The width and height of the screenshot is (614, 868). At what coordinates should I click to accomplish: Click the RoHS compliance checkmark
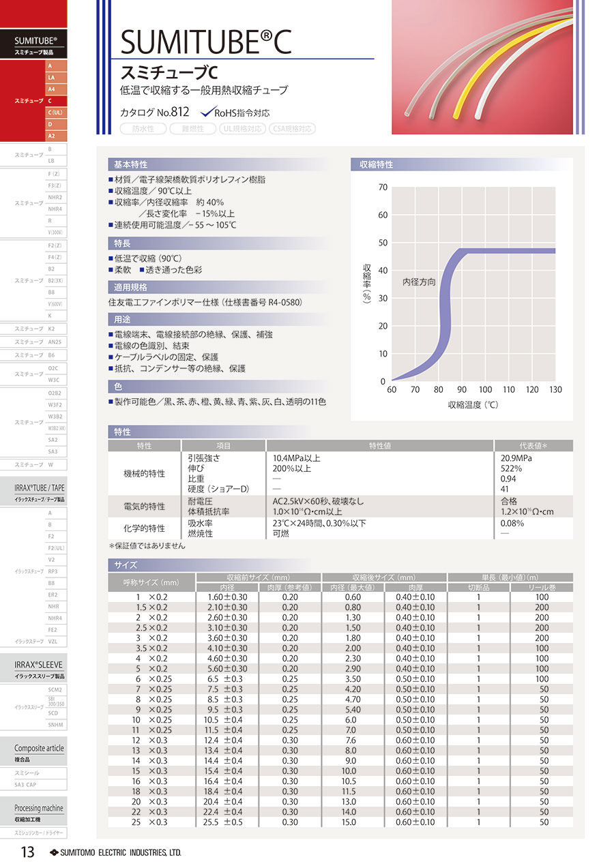[207, 113]
